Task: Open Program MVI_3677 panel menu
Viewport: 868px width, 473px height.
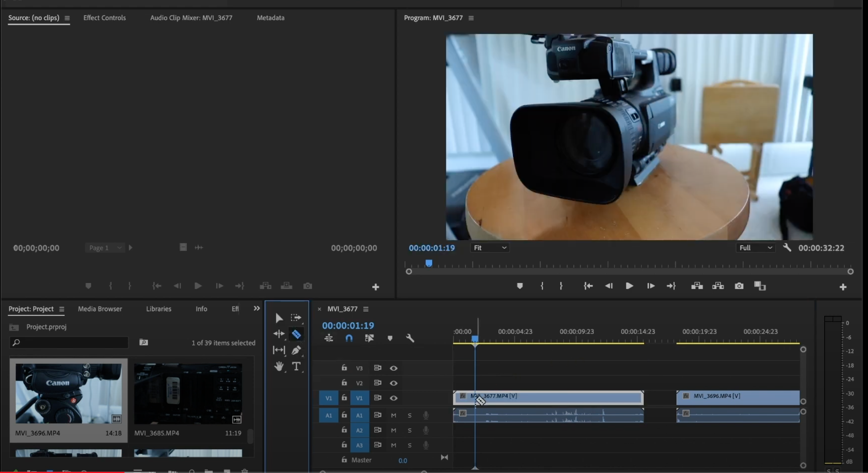Action: click(471, 18)
